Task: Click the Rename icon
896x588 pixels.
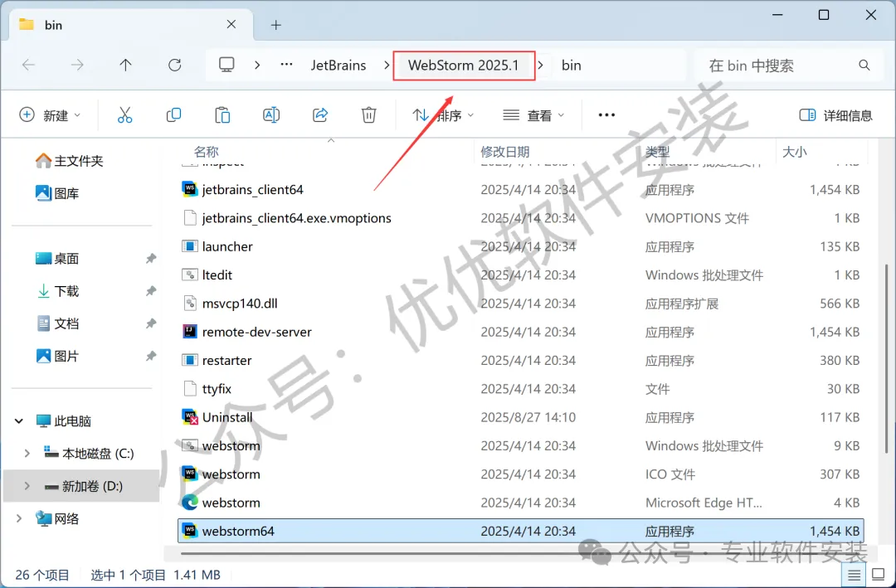Action: 270,114
